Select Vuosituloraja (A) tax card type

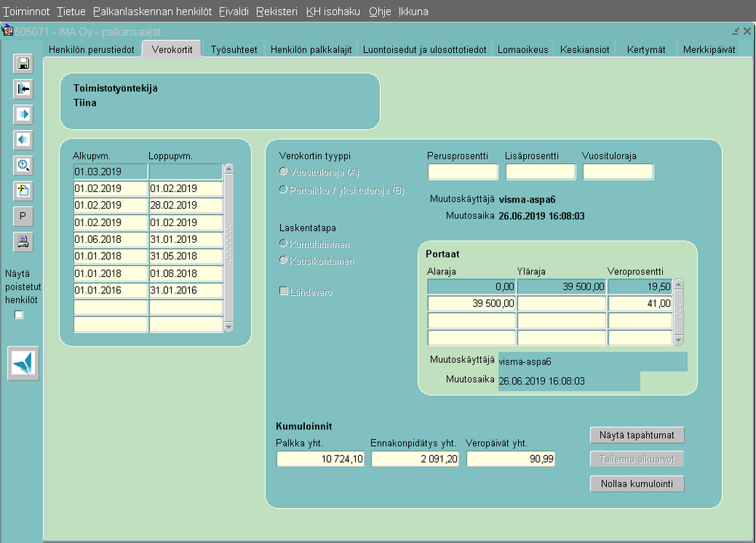point(284,172)
